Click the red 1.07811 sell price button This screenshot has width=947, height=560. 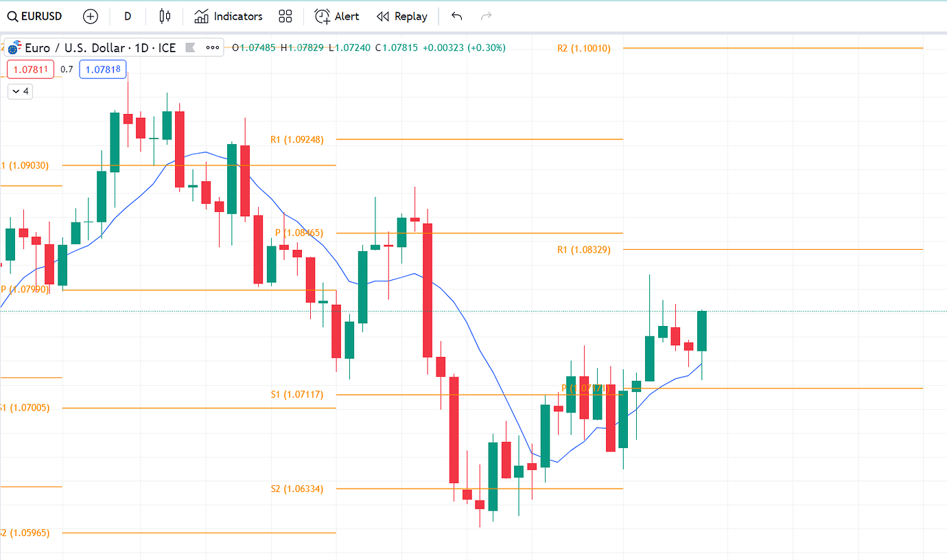pyautogui.click(x=30, y=69)
